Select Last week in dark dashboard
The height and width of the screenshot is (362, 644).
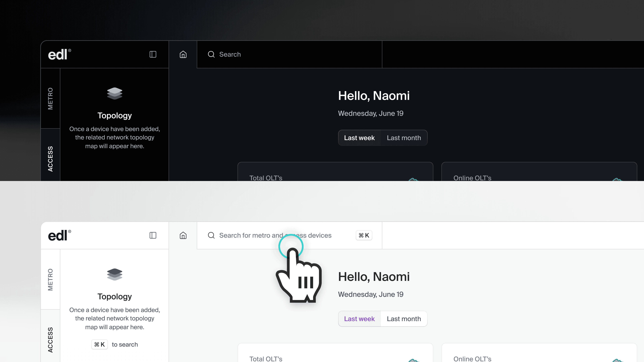coord(359,138)
